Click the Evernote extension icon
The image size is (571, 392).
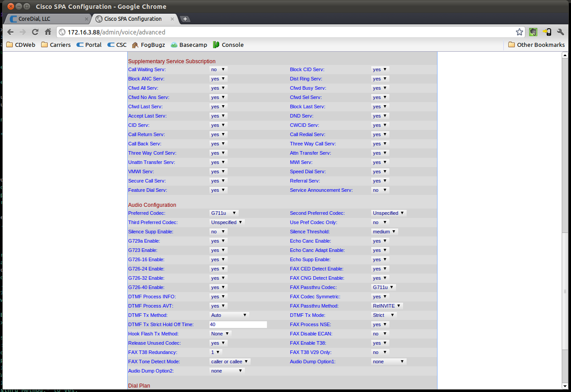pos(533,32)
